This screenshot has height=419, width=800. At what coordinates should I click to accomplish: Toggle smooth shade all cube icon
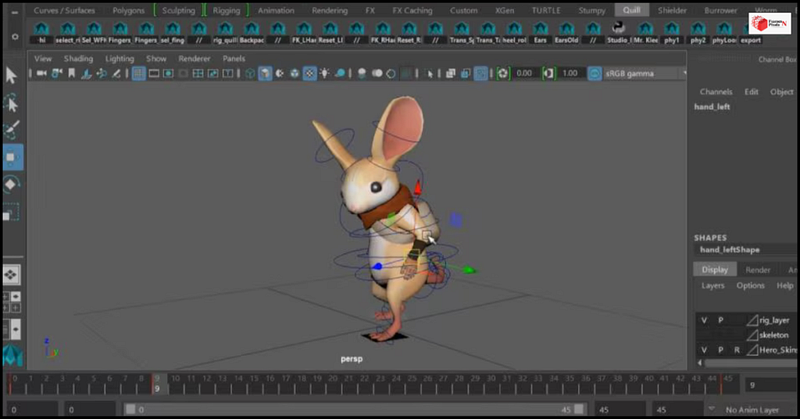[265, 73]
